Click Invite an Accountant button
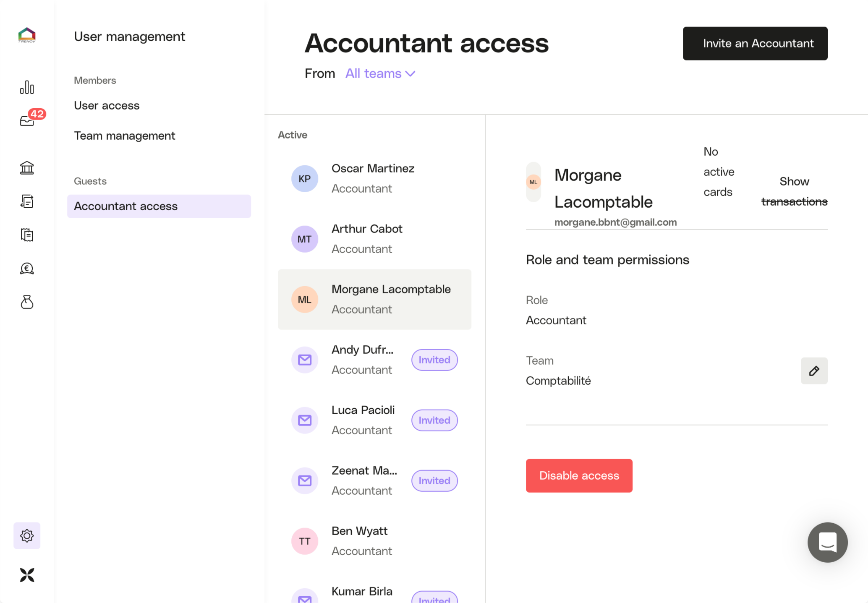Image resolution: width=868 pixels, height=603 pixels. (755, 44)
